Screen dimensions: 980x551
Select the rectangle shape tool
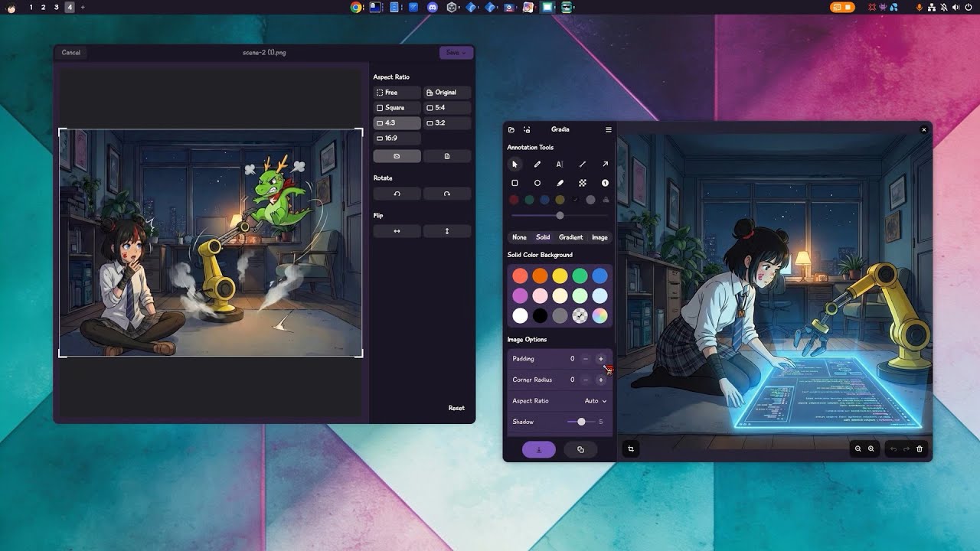point(514,183)
